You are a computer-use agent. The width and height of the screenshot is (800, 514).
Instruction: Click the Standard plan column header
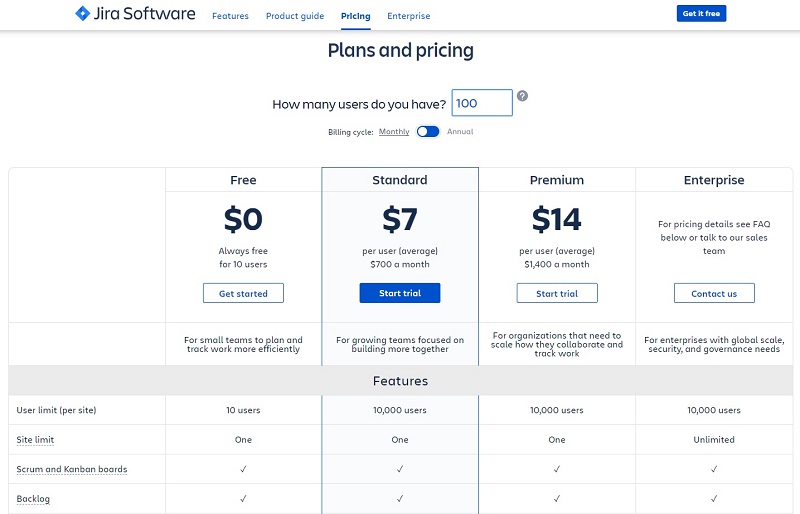click(400, 180)
